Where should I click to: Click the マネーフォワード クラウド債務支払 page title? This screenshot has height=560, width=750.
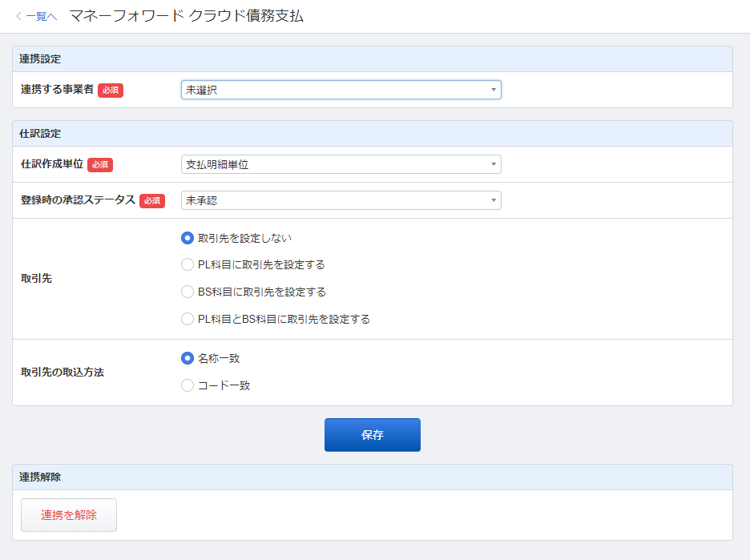tap(187, 16)
